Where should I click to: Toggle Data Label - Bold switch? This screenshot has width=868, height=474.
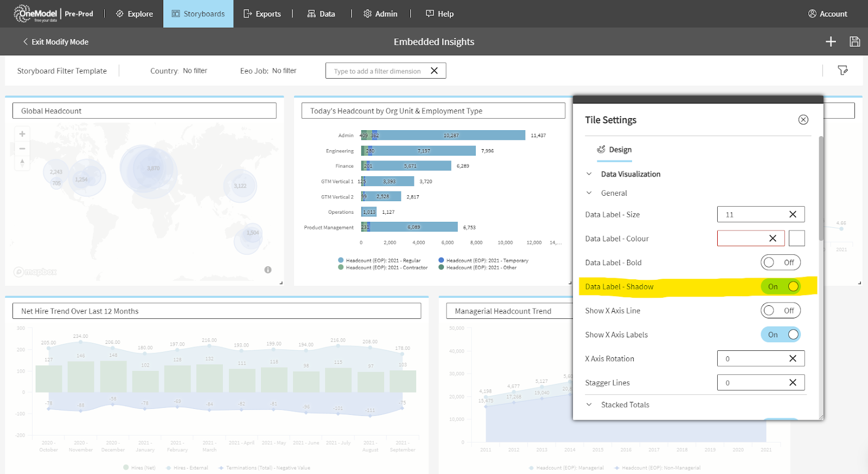coord(780,262)
